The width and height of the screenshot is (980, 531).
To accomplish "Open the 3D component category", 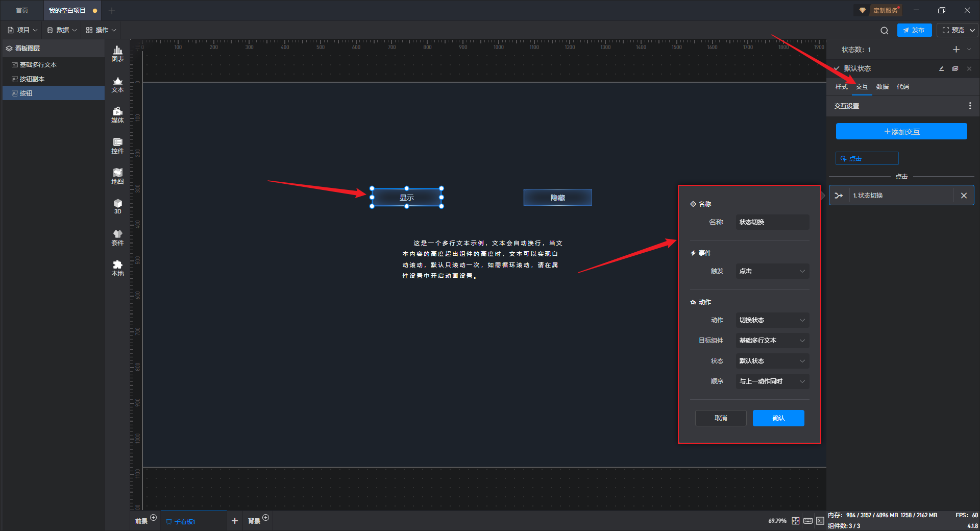I will (117, 207).
